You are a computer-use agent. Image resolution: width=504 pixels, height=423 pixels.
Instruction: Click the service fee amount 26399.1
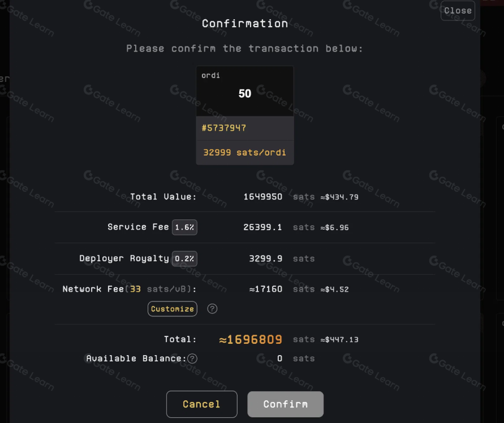[262, 227]
